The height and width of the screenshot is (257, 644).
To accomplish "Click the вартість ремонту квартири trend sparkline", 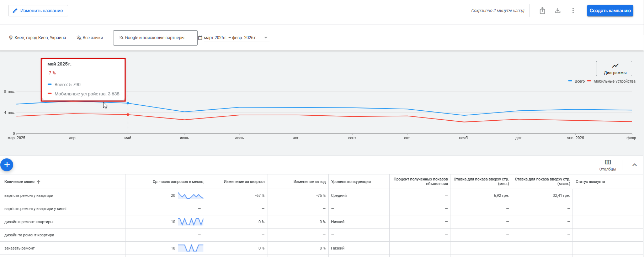I will [191, 195].
